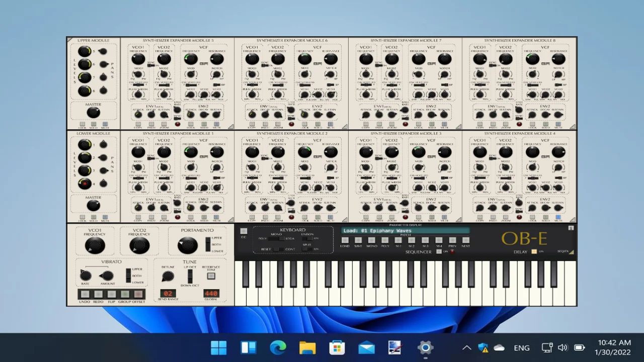Open Windows Start menu
This screenshot has width=644, height=362.
(219, 347)
